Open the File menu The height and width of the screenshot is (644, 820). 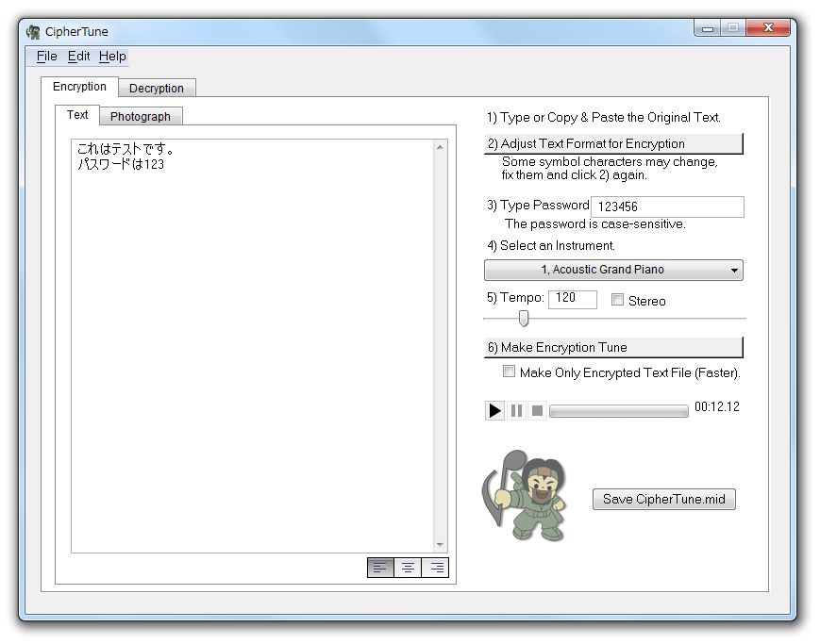click(x=46, y=56)
